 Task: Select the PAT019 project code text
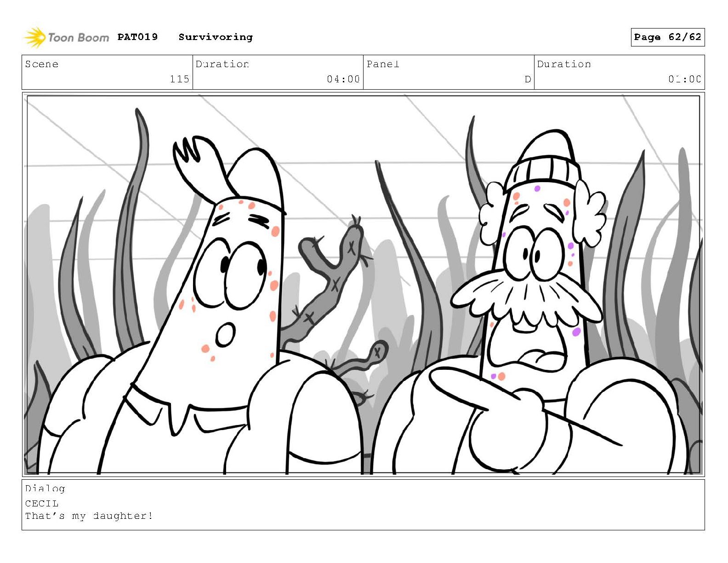pyautogui.click(x=137, y=37)
